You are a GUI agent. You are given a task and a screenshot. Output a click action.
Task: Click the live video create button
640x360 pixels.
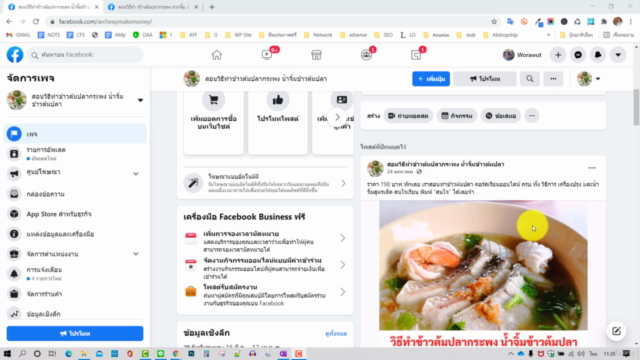pyautogui.click(x=408, y=116)
